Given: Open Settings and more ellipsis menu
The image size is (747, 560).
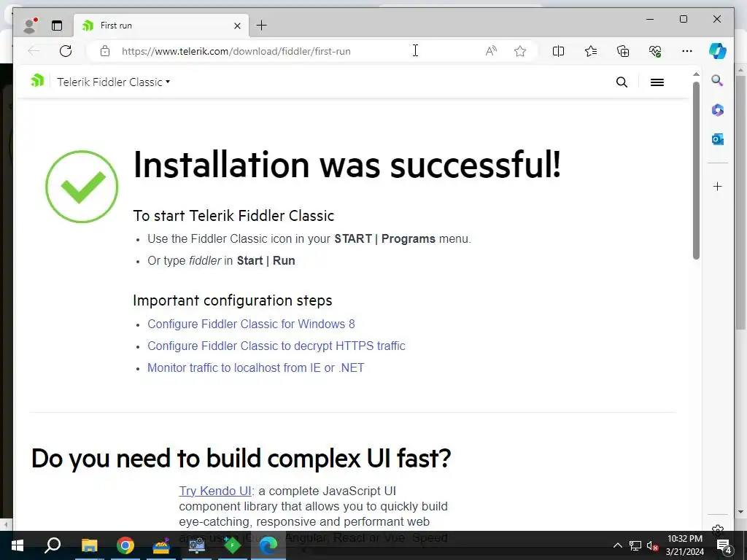Looking at the screenshot, I should pos(687,51).
